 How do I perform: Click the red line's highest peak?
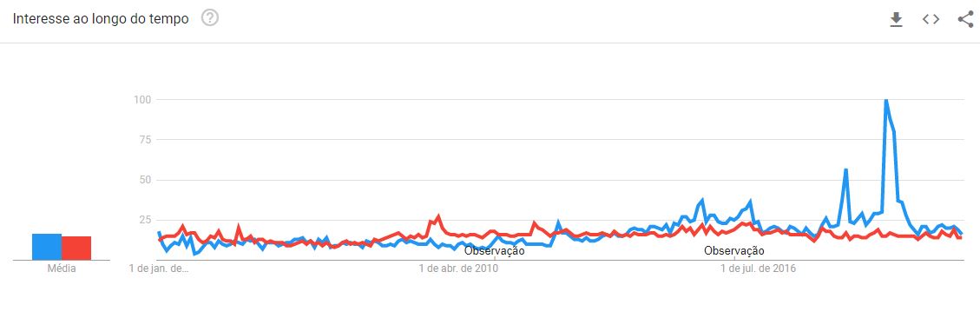click(x=438, y=216)
